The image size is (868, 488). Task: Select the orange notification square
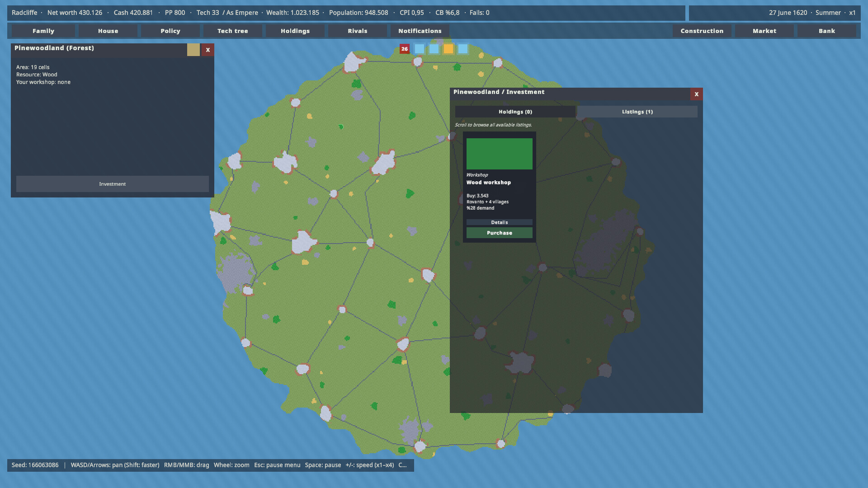tap(448, 49)
